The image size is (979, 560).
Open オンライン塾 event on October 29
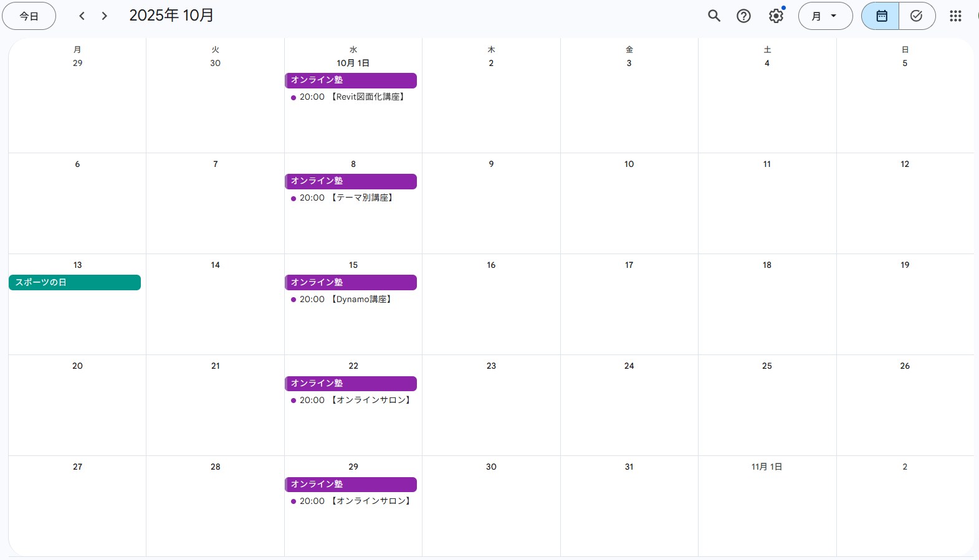pos(351,485)
